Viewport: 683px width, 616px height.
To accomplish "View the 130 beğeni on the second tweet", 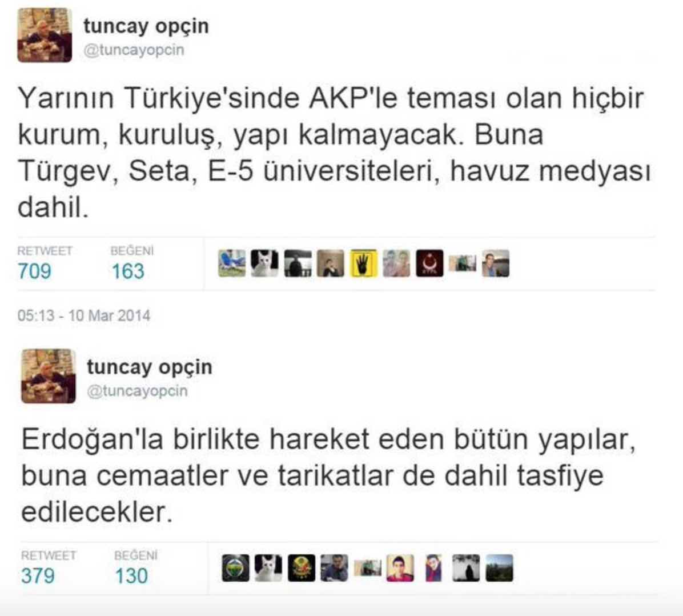I will point(131,575).
